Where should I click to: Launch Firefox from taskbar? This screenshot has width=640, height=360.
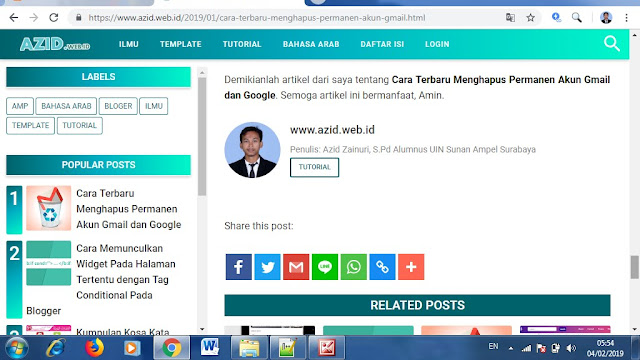[x=94, y=348]
